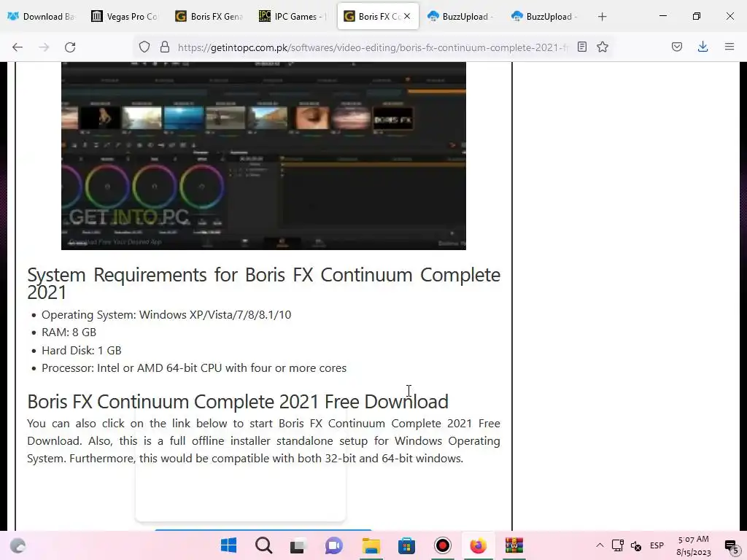The width and height of the screenshot is (747, 560).
Task: Select the second BuzzUpload tab
Action: coord(545,16)
